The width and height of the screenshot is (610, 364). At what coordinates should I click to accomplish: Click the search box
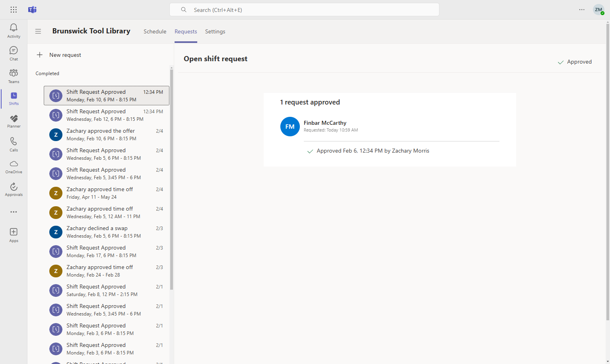[304, 10]
